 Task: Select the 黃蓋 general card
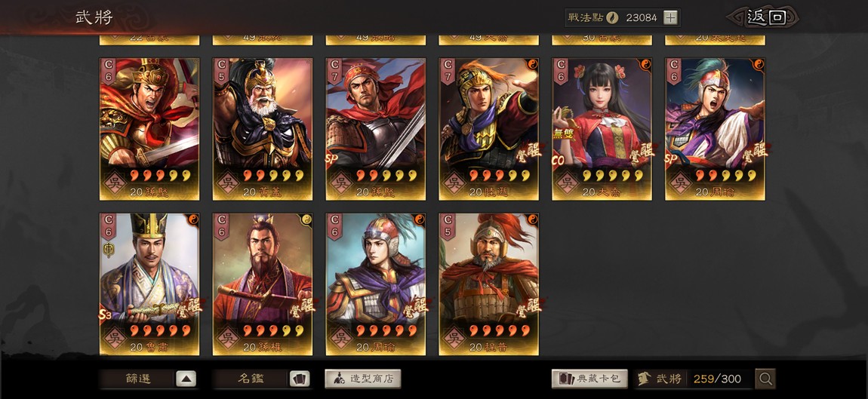point(263,129)
